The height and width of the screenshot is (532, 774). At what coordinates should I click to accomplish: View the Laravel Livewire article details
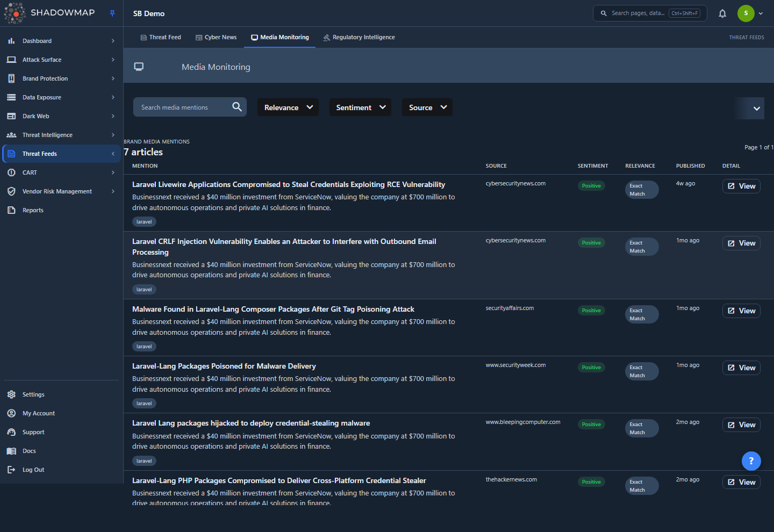pyautogui.click(x=741, y=186)
